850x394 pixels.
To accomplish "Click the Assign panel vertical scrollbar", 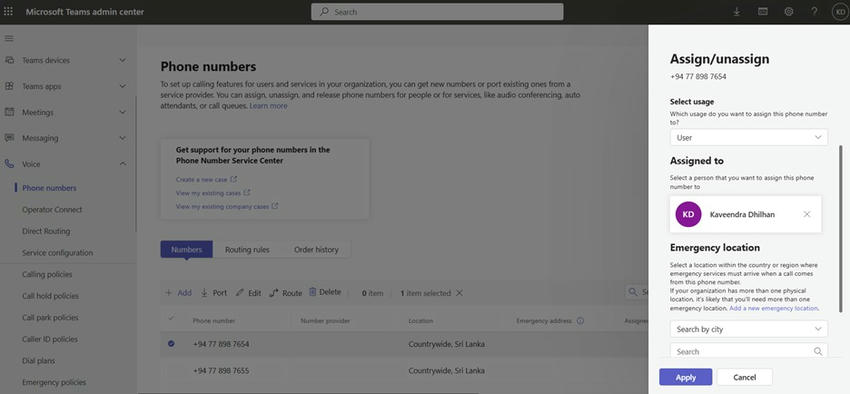I will tap(841, 228).
